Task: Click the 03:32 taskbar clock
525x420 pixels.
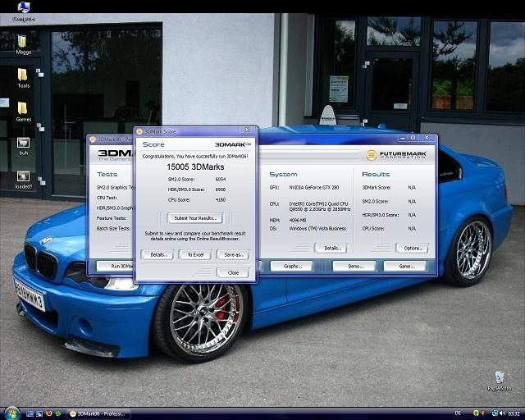Action: [514, 413]
